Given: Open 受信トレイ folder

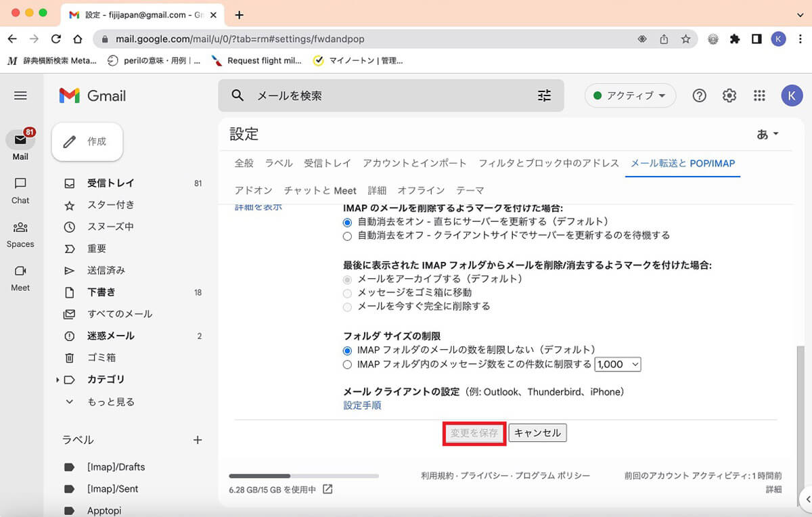Looking at the screenshot, I should 132,183.
